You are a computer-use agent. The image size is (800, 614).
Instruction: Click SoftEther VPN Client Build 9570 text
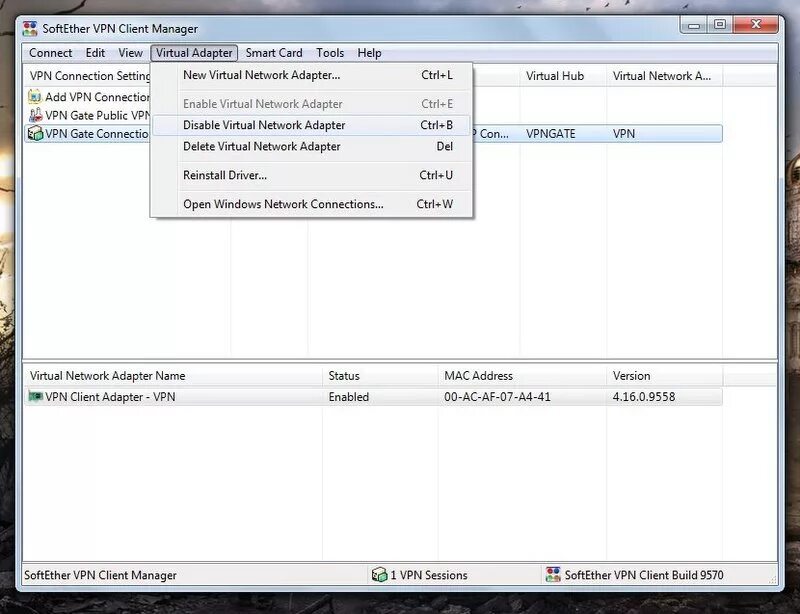click(x=644, y=575)
